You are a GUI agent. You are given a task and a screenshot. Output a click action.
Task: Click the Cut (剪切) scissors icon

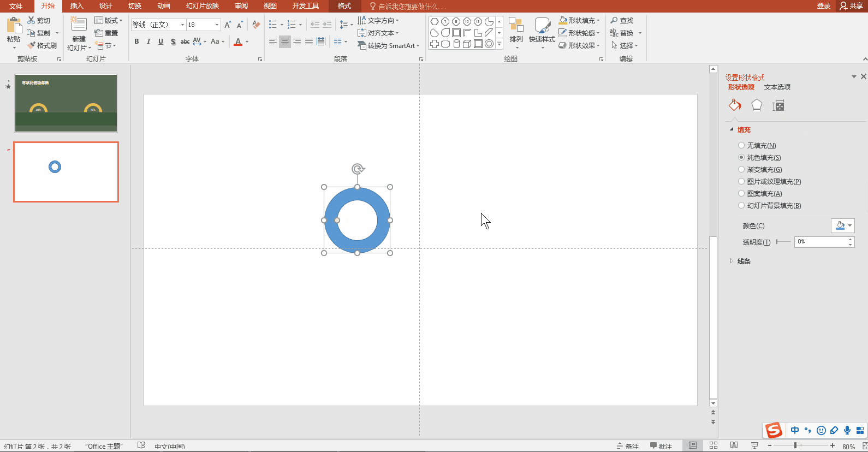(x=31, y=20)
